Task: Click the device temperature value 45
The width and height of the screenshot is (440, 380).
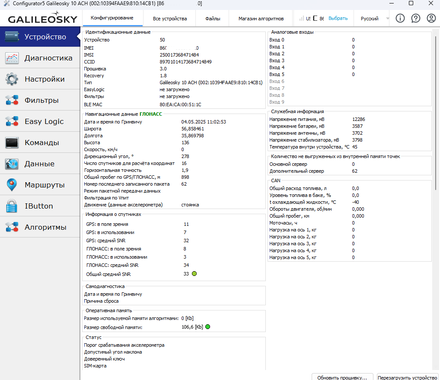Action: [355, 147]
